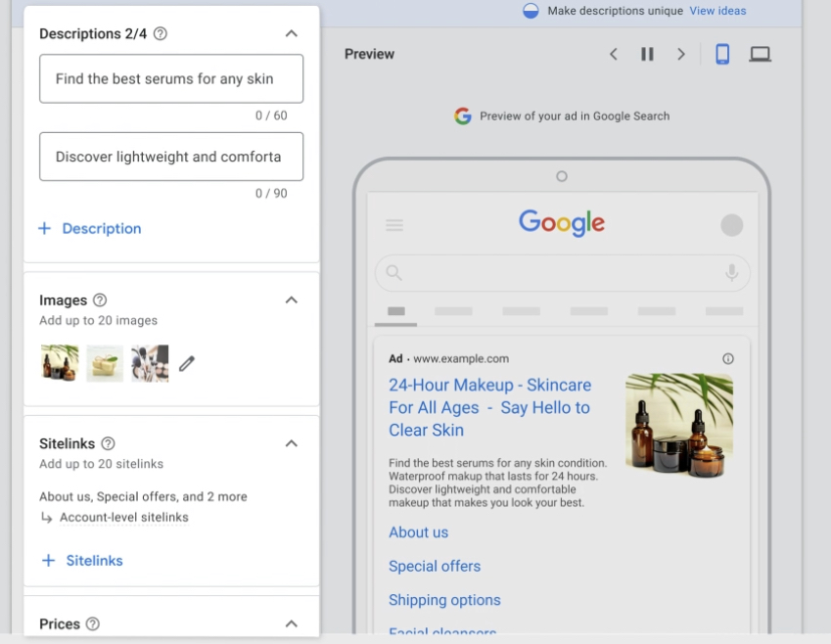
Task: Select the serum bottles image thumbnail
Action: 60,363
